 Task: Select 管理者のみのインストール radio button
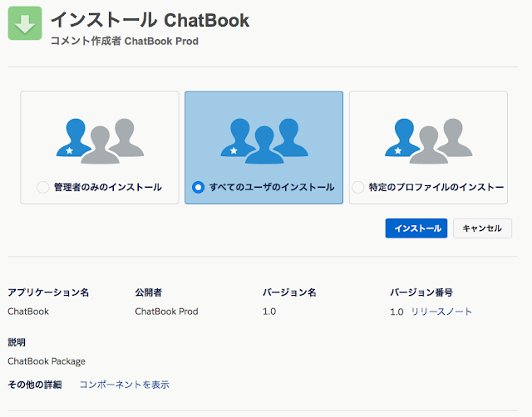[x=43, y=187]
